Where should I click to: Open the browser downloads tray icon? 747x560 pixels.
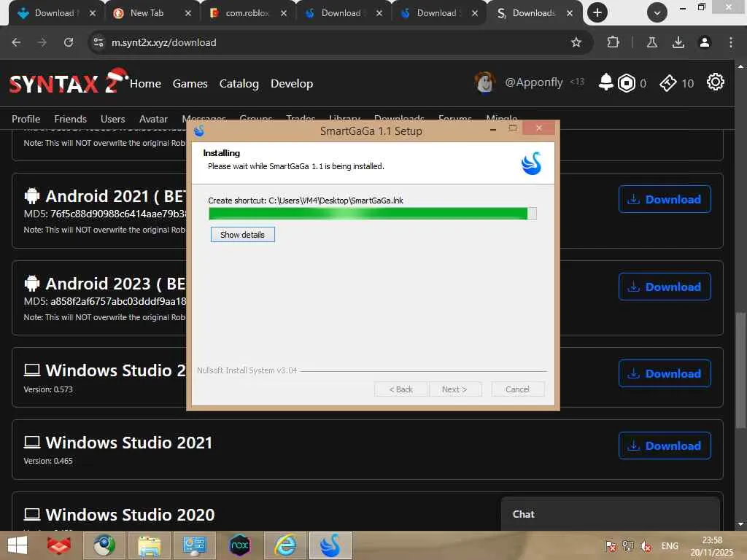tap(678, 42)
